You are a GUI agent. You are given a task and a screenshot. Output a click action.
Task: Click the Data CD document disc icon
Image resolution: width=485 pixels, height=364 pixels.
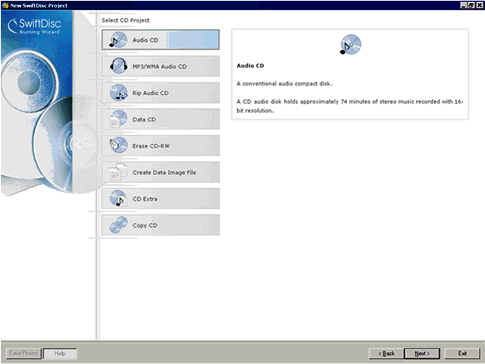(118, 119)
